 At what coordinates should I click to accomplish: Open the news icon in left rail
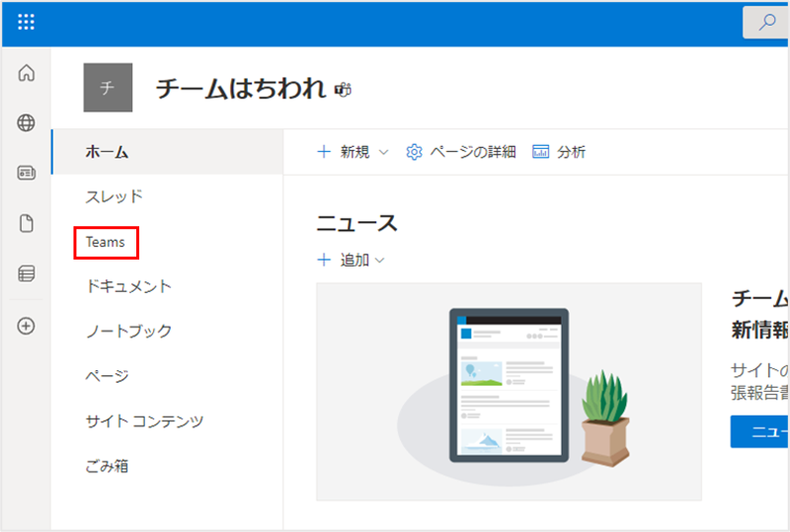[x=27, y=174]
